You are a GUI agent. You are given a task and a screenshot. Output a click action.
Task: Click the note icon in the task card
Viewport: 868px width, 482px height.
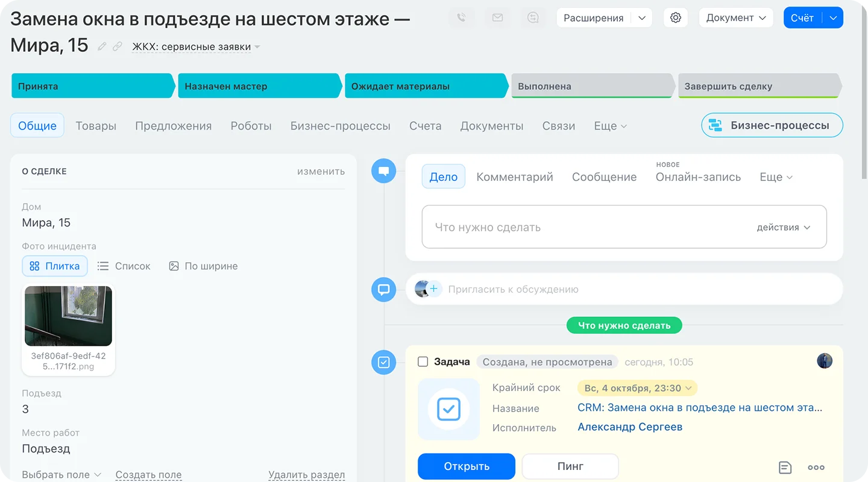point(785,468)
